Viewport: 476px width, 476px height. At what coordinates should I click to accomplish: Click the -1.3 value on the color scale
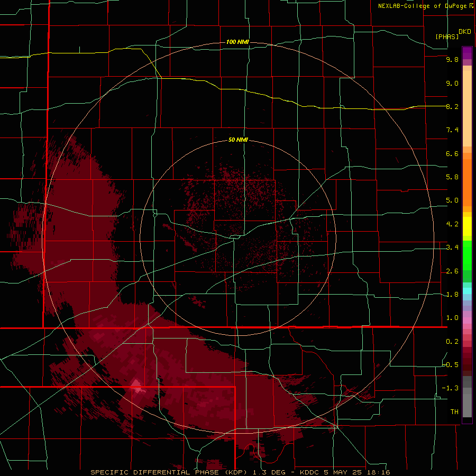(x=451, y=388)
